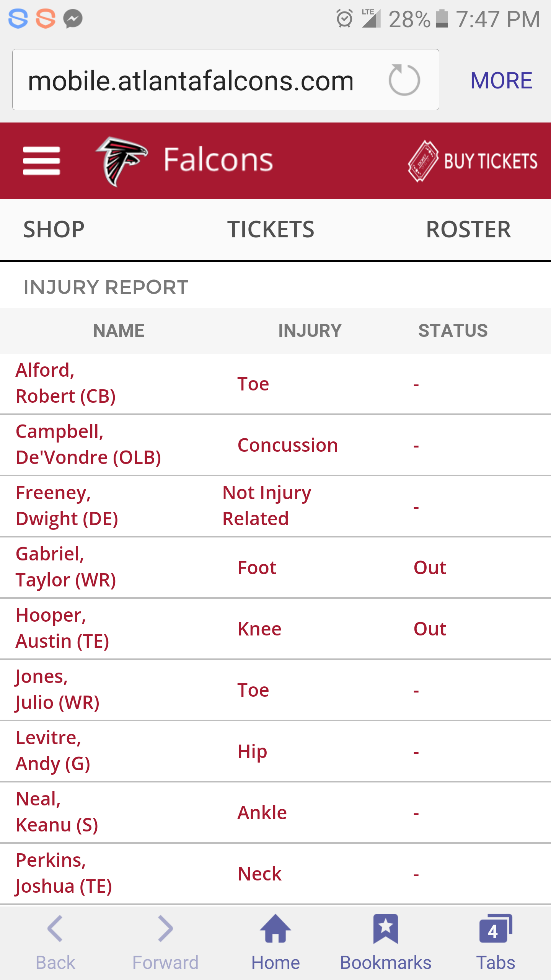The width and height of the screenshot is (551, 980).
Task: Open the MORE browser options
Action: point(501,80)
